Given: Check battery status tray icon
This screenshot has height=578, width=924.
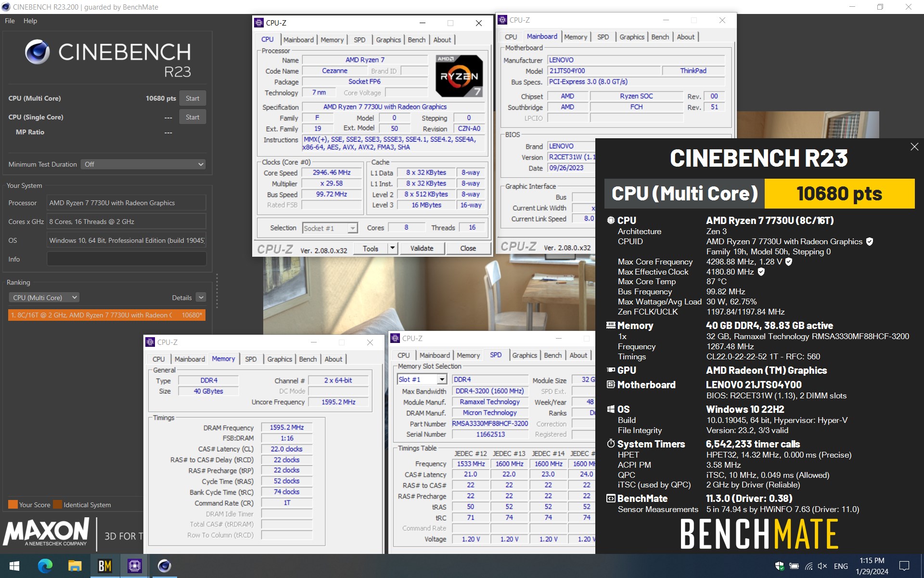Looking at the screenshot, I should 794,566.
